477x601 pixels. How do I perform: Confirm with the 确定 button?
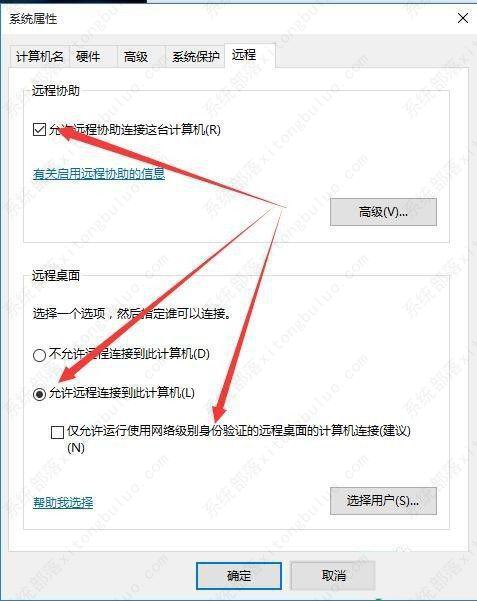point(239,575)
